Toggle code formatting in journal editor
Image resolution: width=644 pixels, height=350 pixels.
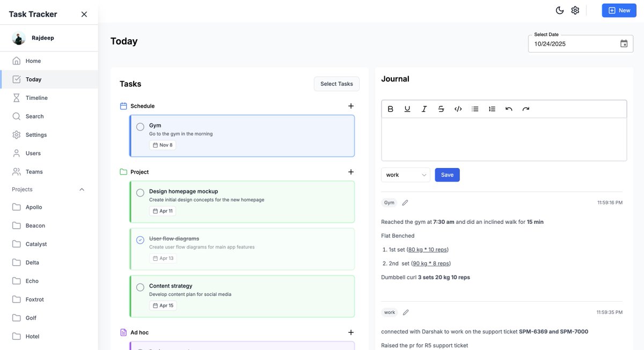[458, 109]
